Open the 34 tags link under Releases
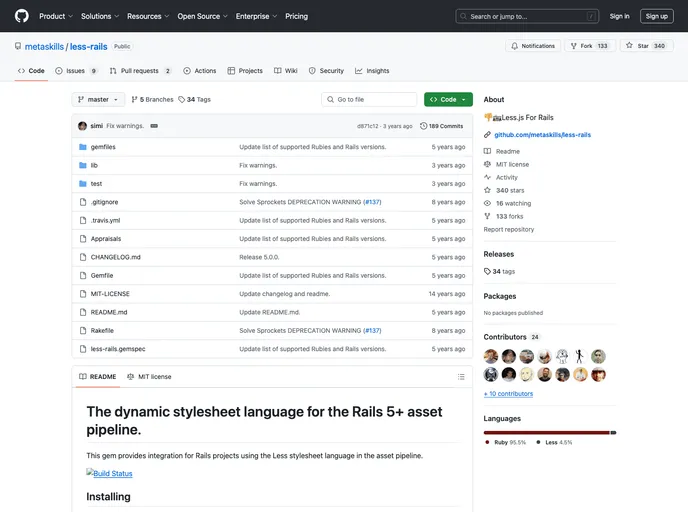Screen dimensions: 688x512 499,272
